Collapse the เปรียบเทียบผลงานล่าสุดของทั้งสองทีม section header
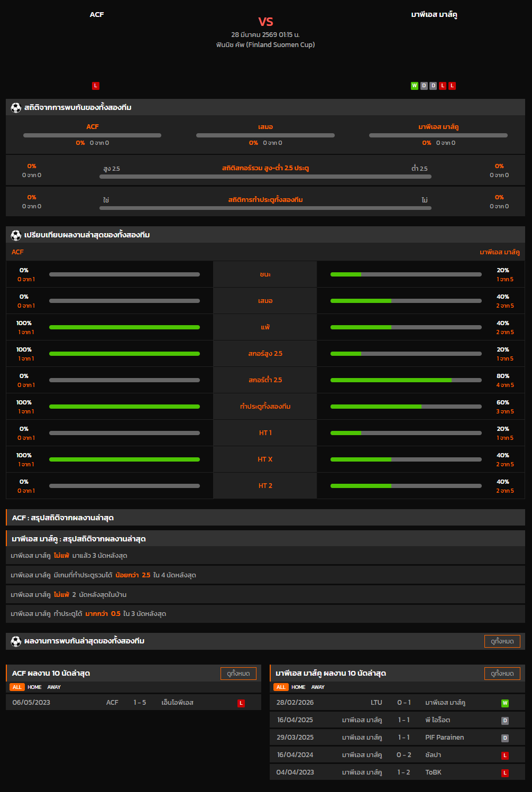This screenshot has height=792, width=532. point(265,235)
